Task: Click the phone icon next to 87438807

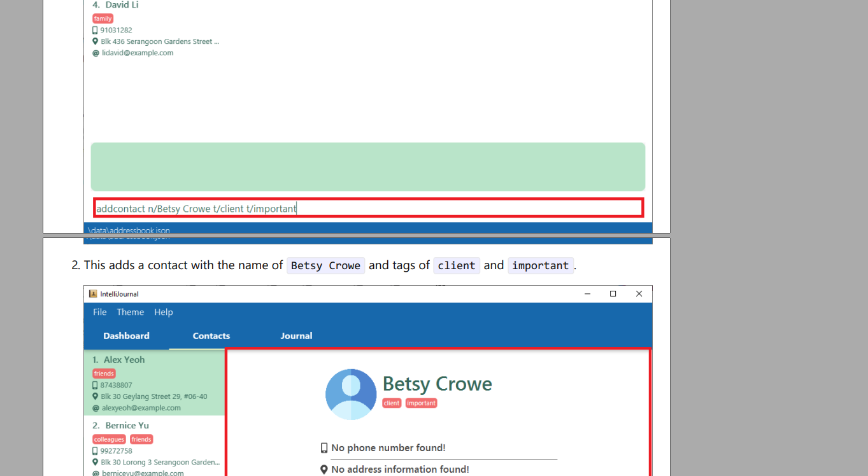Action: click(95, 385)
